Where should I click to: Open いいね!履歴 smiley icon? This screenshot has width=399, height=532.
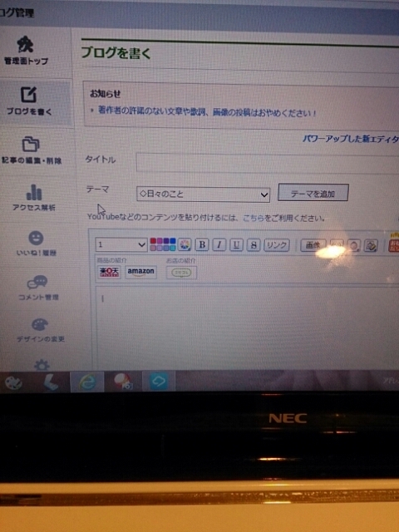click(x=36, y=238)
